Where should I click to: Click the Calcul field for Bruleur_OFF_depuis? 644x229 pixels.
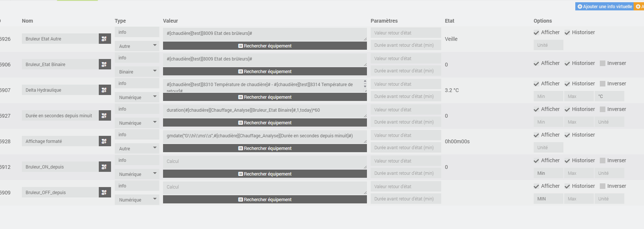[x=264, y=187]
